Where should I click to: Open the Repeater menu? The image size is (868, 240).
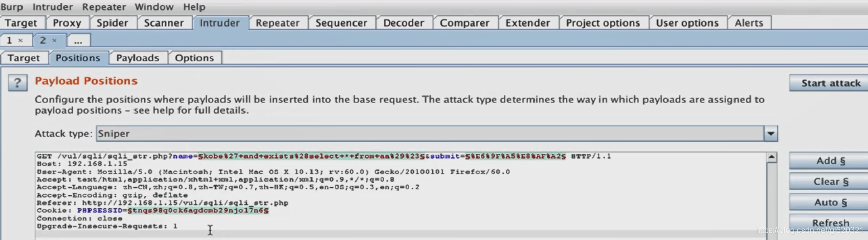(104, 7)
